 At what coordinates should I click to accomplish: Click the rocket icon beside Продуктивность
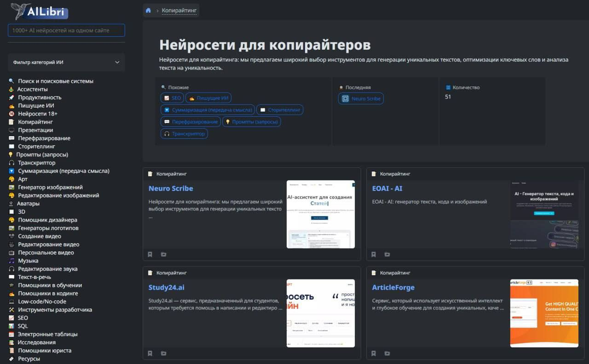[x=12, y=97]
